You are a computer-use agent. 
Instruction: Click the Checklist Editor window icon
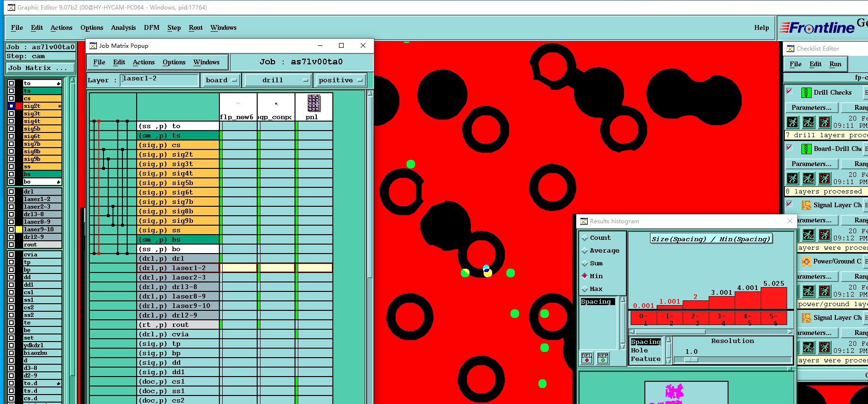pyautogui.click(x=790, y=49)
